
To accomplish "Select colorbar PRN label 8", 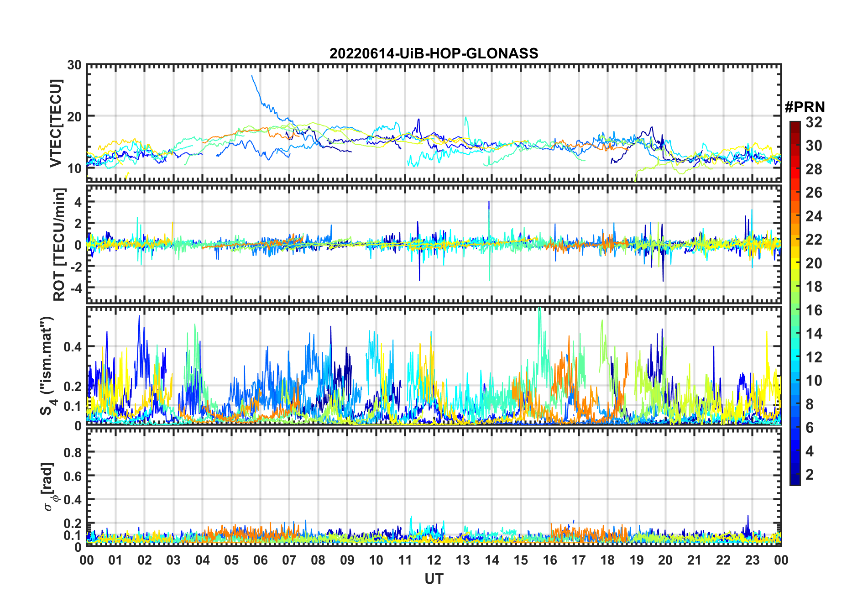I will click(810, 404).
